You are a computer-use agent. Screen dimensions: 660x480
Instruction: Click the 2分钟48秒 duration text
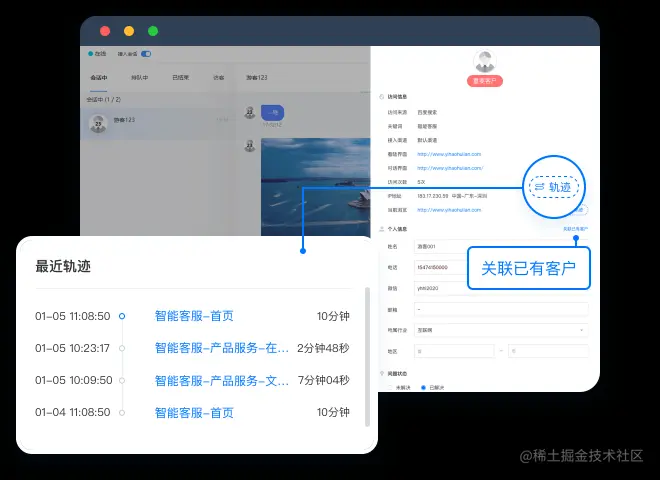click(323, 348)
